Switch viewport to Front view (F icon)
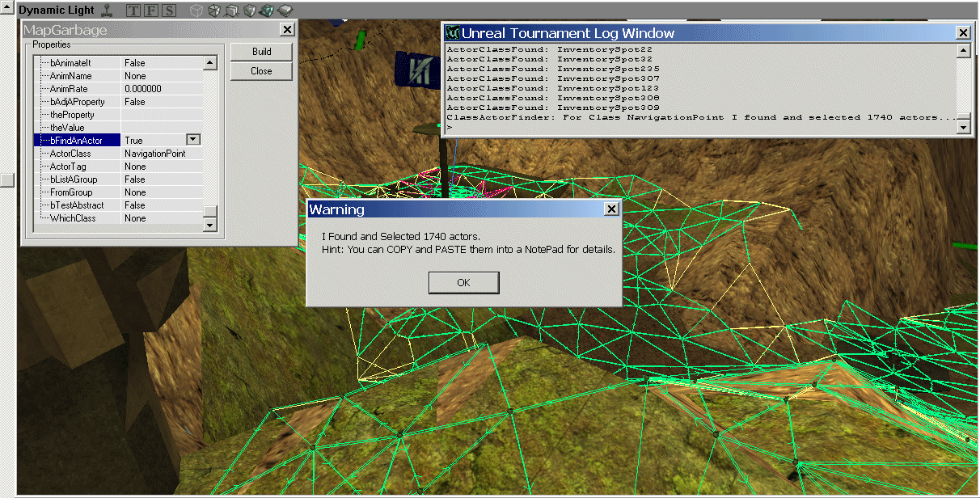Screen dimensions: 980x498 click(150, 11)
